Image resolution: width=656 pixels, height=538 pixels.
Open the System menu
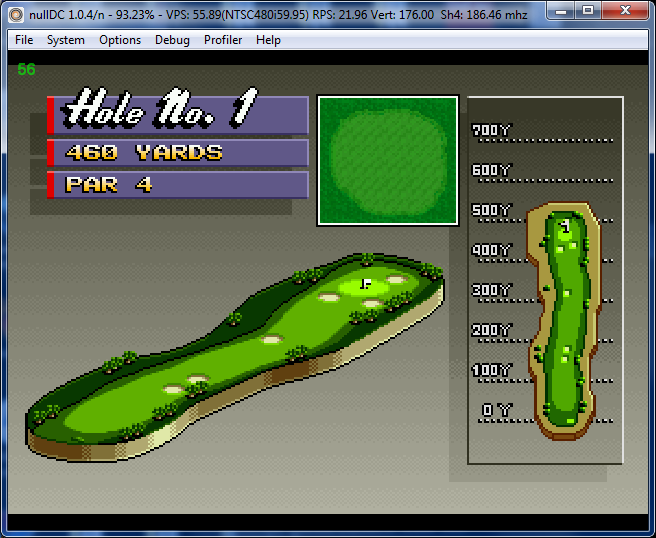(66, 40)
